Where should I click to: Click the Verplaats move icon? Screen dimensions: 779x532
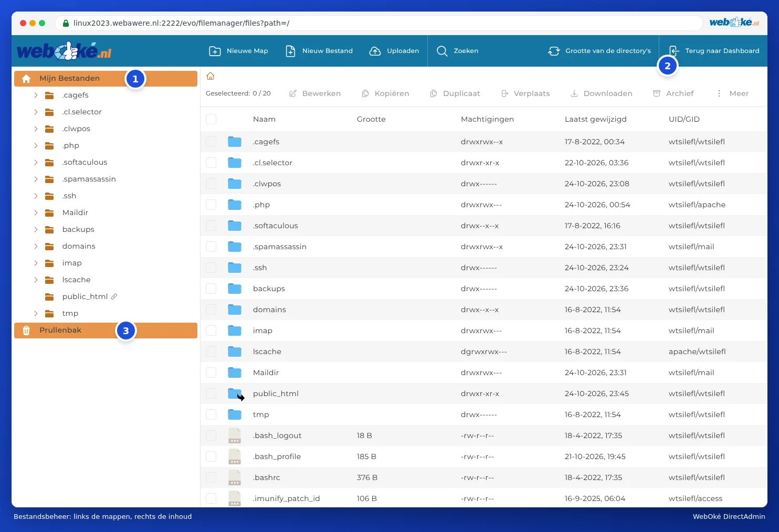click(504, 93)
